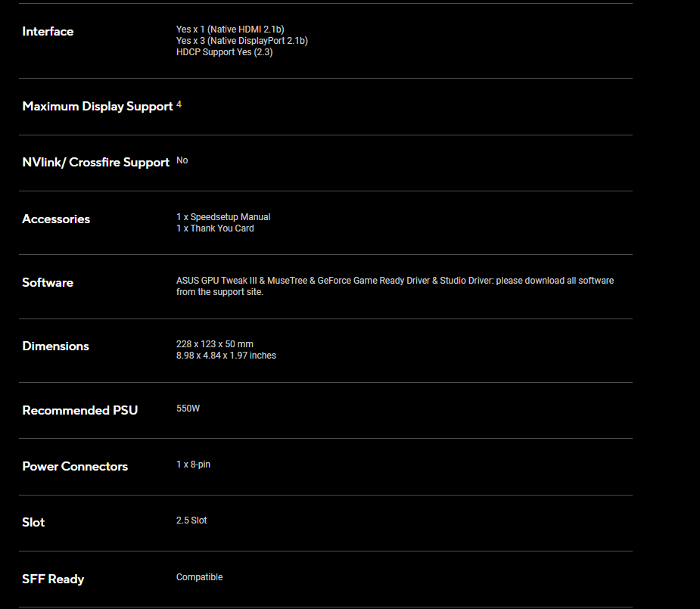Click the 1 x 8-pin value
Screen dimensions: 700x609
[x=194, y=465]
